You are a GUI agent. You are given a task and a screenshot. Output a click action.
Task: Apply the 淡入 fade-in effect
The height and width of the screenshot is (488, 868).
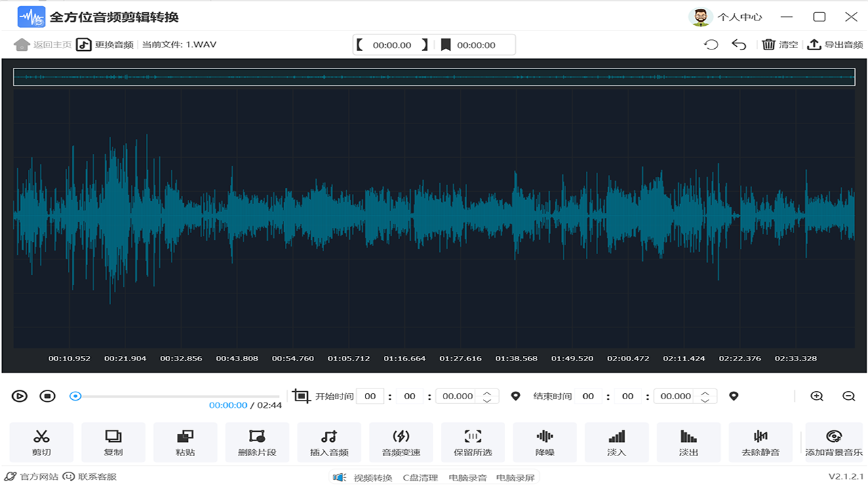tap(616, 443)
